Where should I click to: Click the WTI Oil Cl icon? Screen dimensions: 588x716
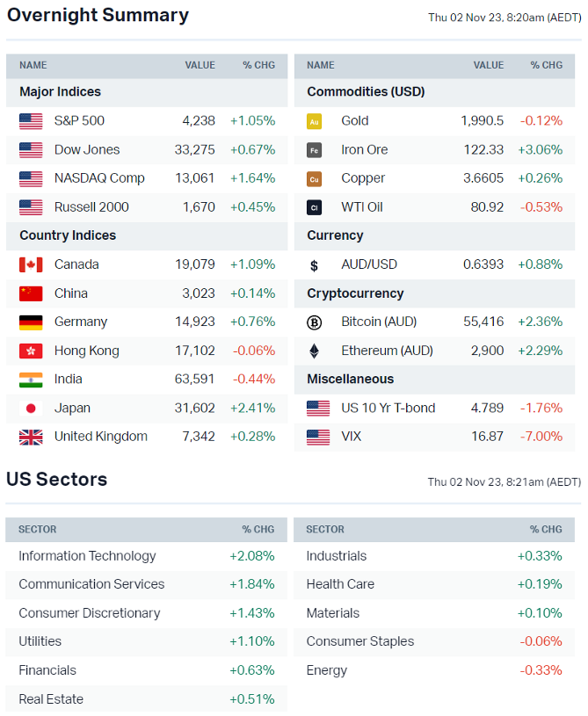pyautogui.click(x=314, y=207)
